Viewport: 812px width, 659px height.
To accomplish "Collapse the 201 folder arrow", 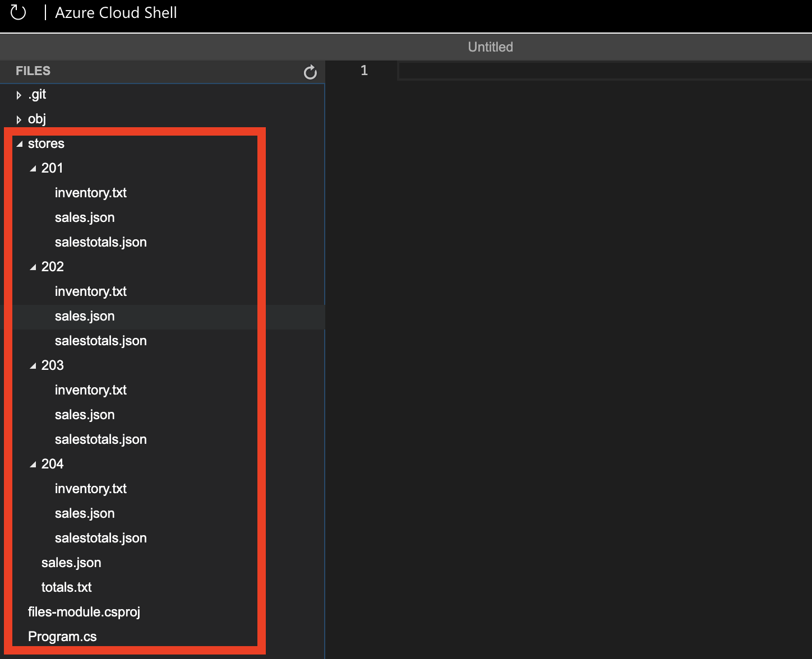I will [x=33, y=169].
